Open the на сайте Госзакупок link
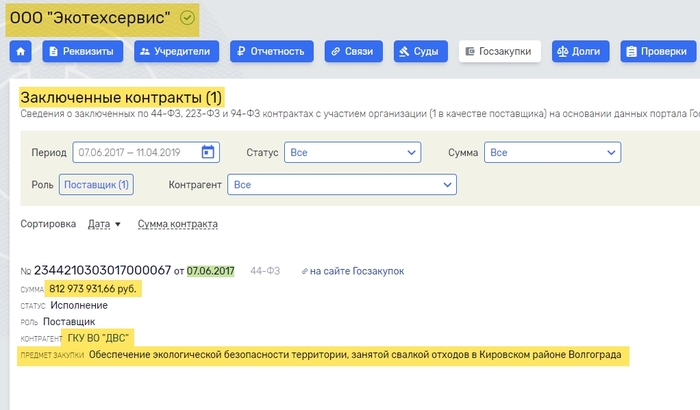This screenshot has width=700, height=410. coord(357,271)
